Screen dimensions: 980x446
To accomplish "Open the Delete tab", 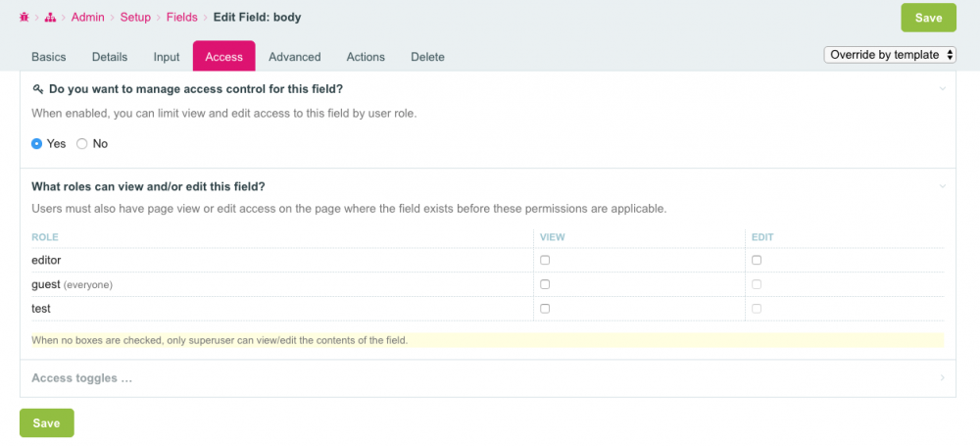I will click(427, 57).
